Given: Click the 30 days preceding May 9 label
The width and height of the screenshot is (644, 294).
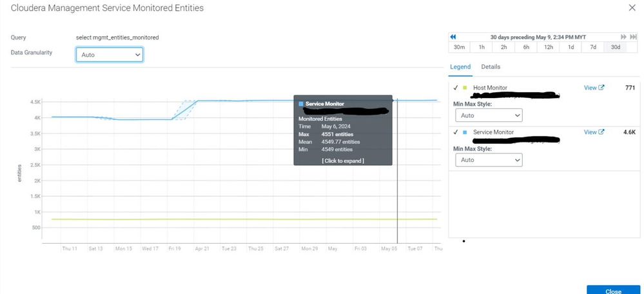Looking at the screenshot, I should [538, 37].
